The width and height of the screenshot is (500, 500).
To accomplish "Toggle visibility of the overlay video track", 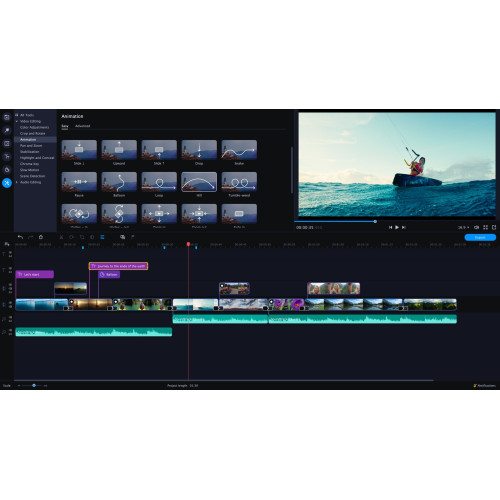I will 10,285.
